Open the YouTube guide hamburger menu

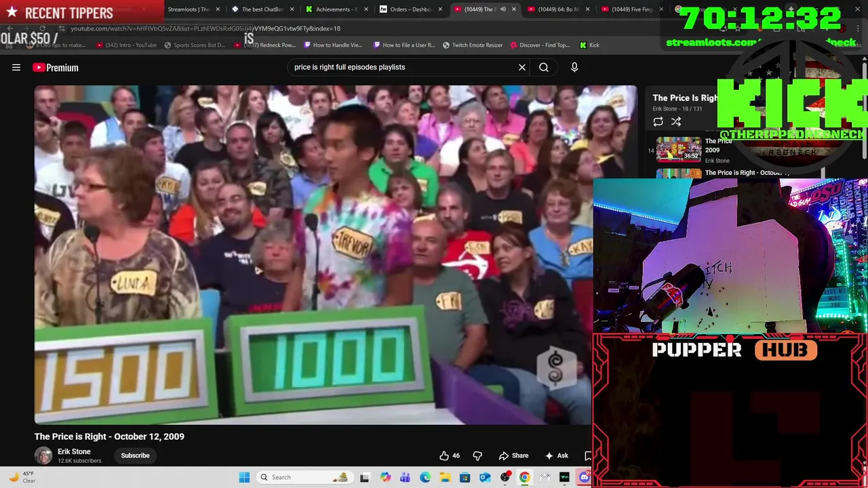16,67
